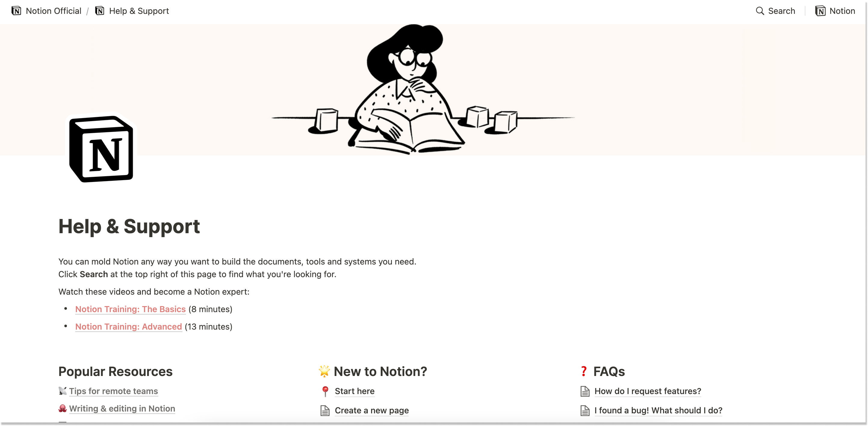
Task: Click the 'Notion Training: The Basics' link
Action: click(x=131, y=309)
